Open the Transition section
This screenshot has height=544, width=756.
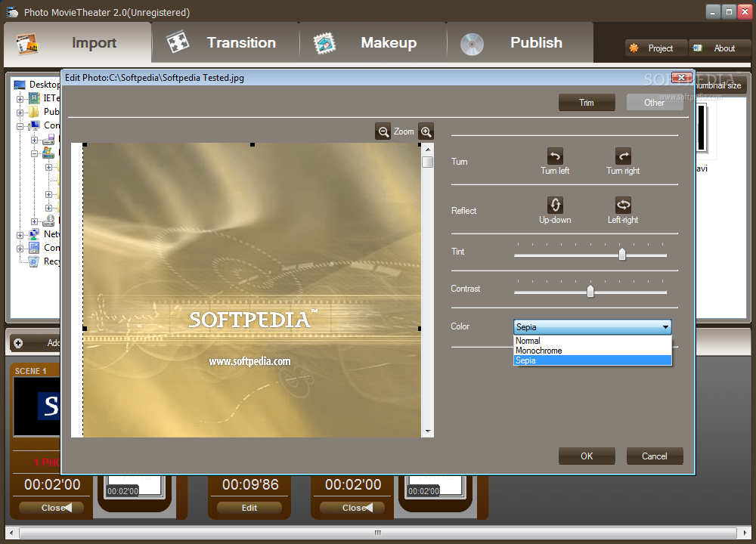click(x=225, y=43)
